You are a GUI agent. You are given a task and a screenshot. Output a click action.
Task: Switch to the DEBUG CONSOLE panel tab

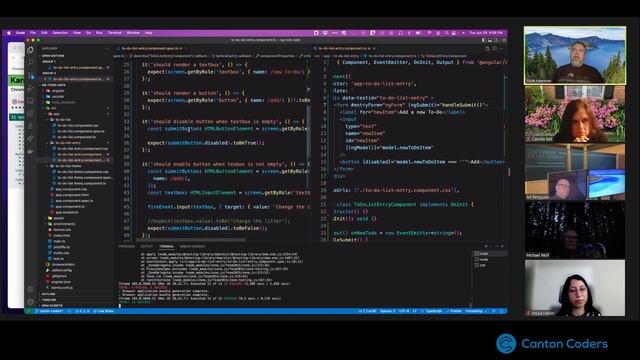tap(193, 246)
